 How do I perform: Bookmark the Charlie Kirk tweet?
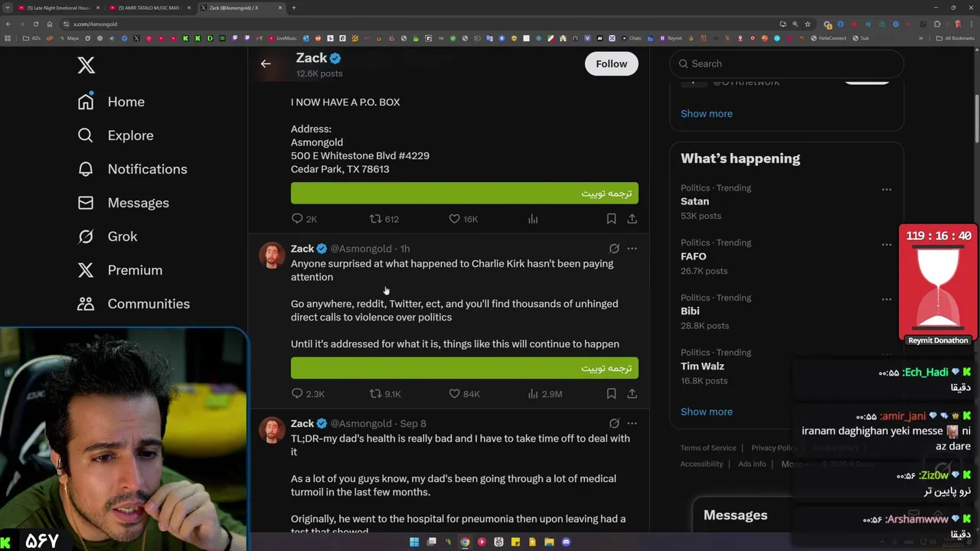611,393
